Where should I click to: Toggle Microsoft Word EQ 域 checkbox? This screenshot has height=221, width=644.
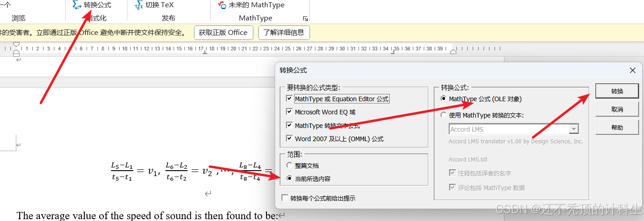(290, 112)
